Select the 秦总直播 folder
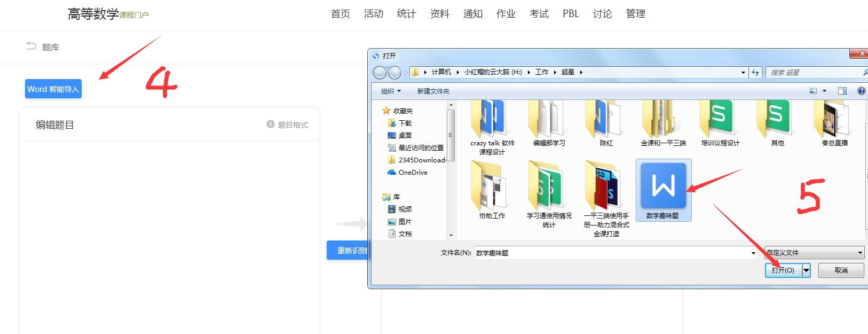Image resolution: width=868 pixels, height=334 pixels. tap(834, 123)
